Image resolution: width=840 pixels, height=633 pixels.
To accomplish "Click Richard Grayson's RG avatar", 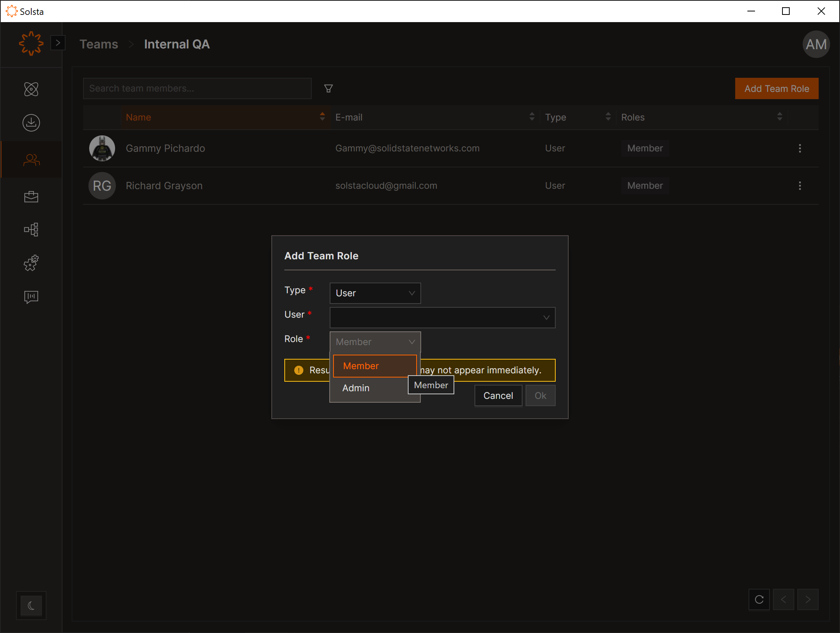I will [x=102, y=186].
